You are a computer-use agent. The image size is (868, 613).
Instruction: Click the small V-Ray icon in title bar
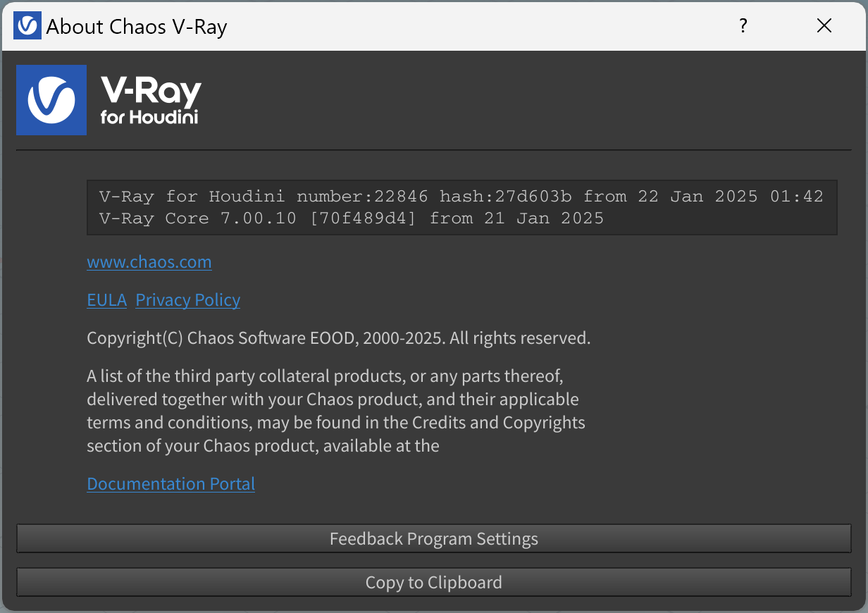(27, 26)
